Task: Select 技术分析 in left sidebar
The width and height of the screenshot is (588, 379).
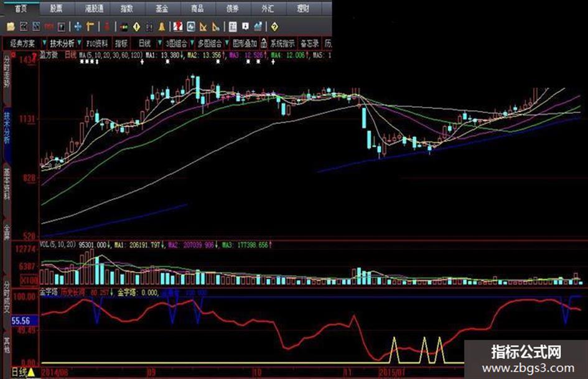Action: coord(7,128)
